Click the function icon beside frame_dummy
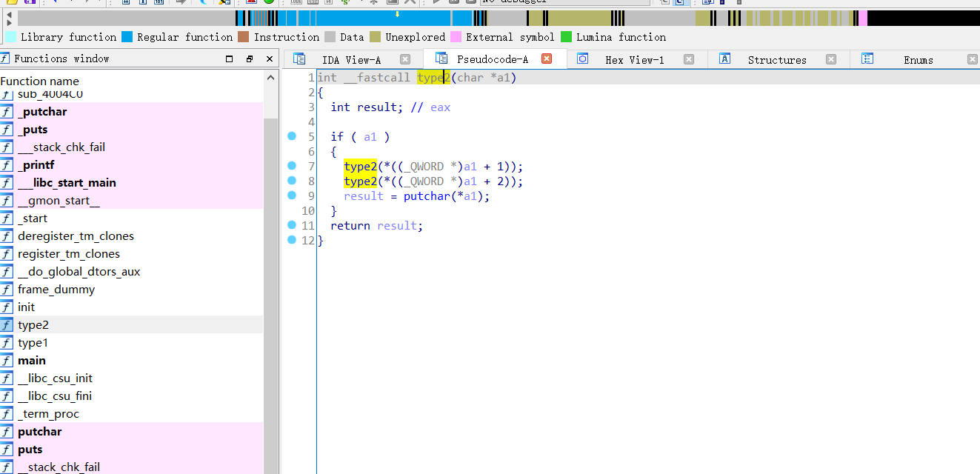 click(7, 290)
